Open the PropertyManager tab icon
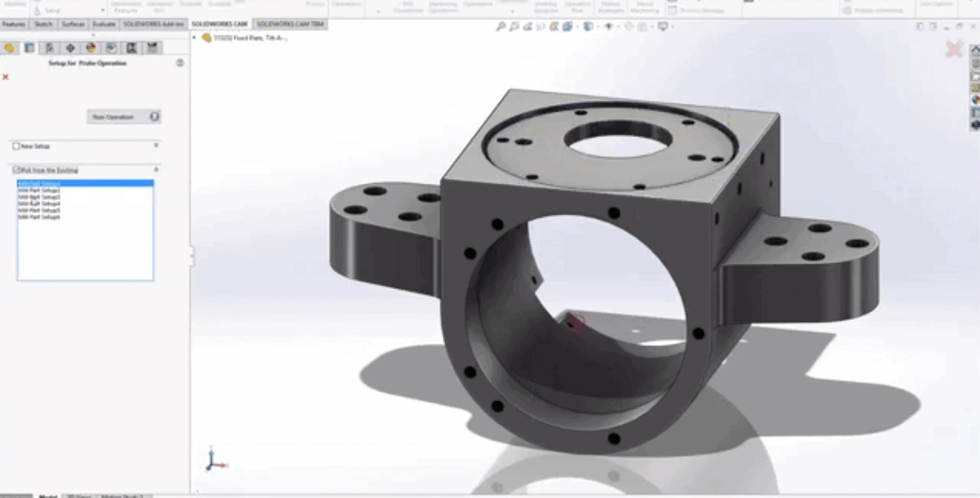 coord(29,48)
